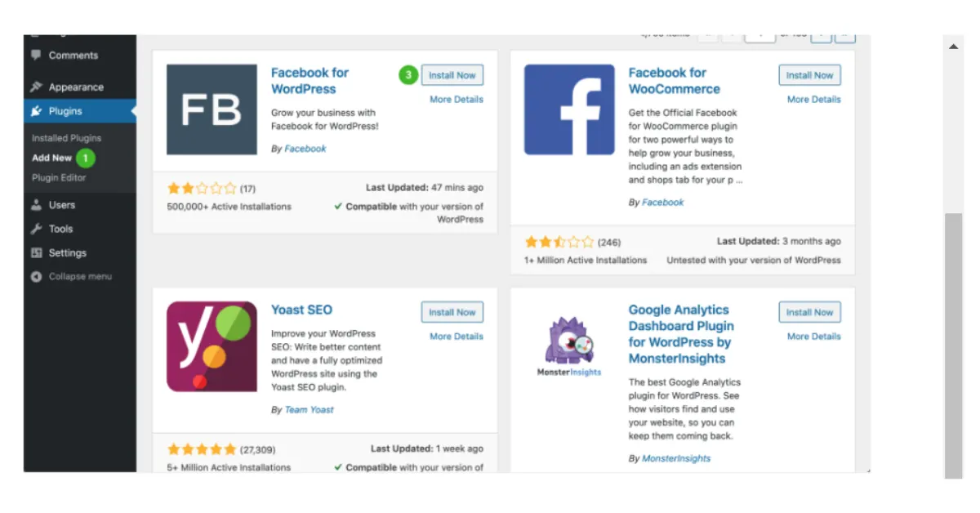The image size is (980, 513).
Task: Select Add New in Plugins submenu
Action: pyautogui.click(x=52, y=158)
